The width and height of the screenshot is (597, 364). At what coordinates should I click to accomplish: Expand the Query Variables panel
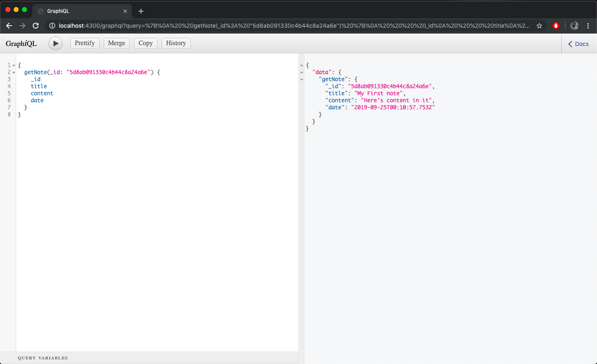click(149, 358)
